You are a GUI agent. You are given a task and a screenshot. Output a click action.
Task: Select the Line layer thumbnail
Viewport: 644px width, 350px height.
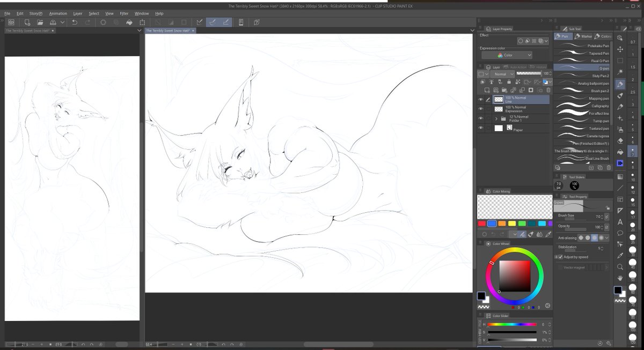point(499,100)
